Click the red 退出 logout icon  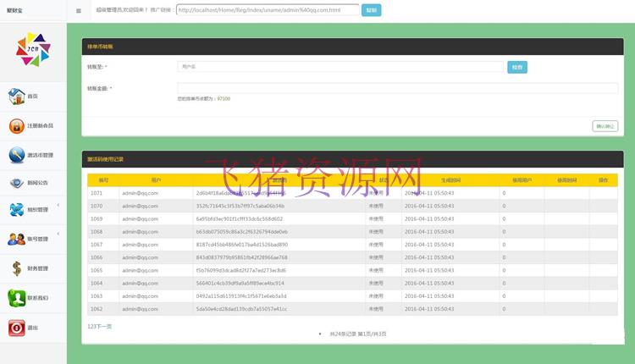pos(16,327)
